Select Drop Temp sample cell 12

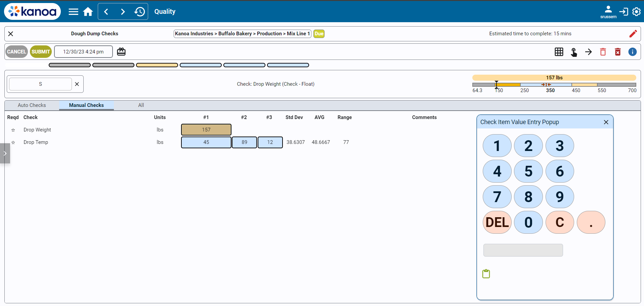pyautogui.click(x=270, y=142)
